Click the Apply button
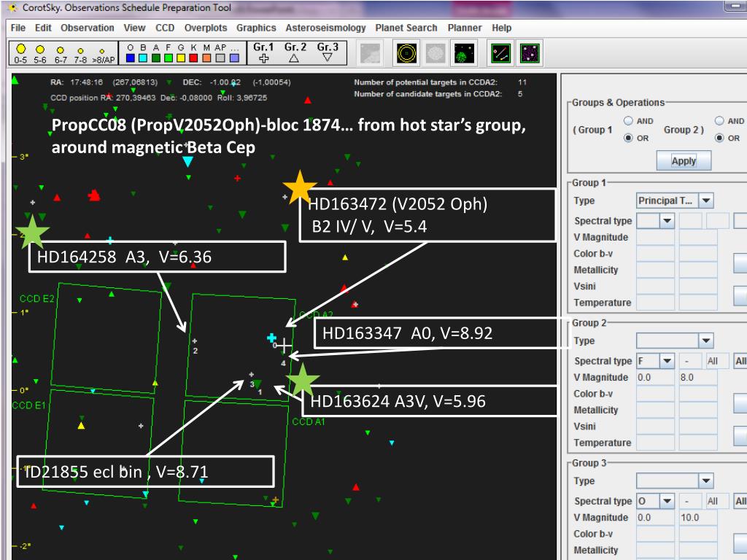This screenshot has width=747, height=560. point(684,161)
